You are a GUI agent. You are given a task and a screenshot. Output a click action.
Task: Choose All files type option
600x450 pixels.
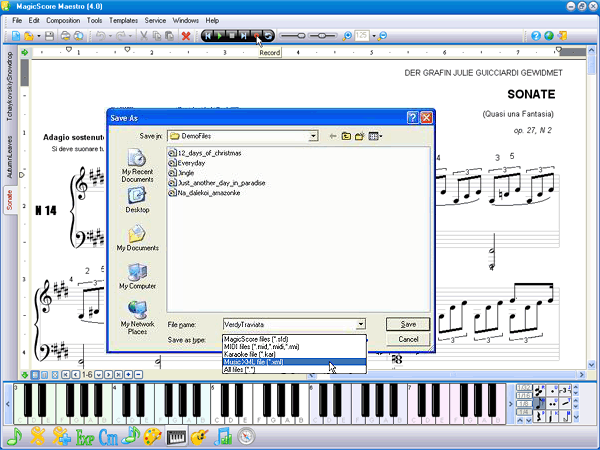coord(294,370)
